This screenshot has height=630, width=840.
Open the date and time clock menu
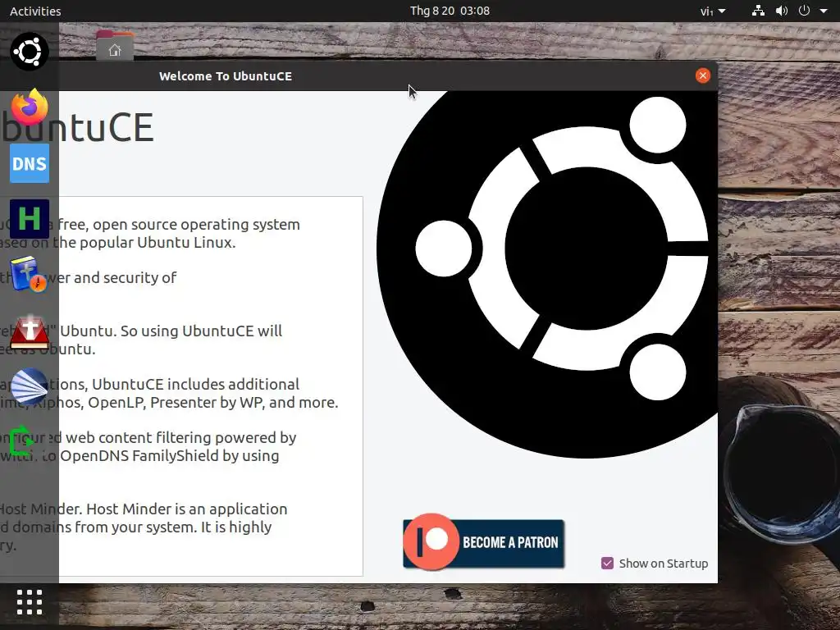450,11
